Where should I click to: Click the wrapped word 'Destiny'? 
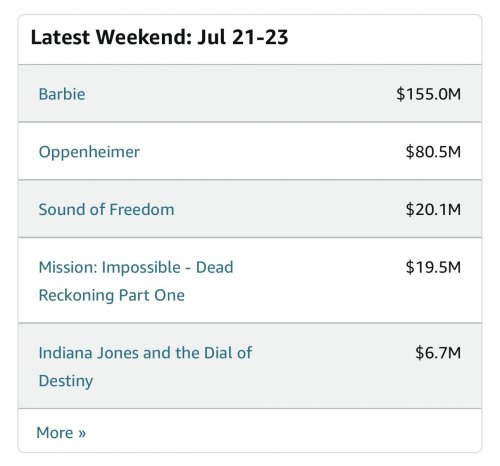point(66,381)
